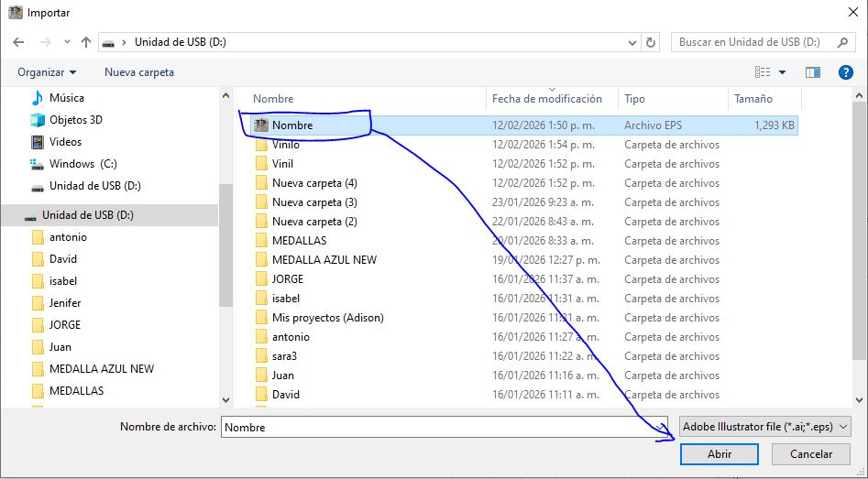Select MEDALLA AZUL NEW in file list
This screenshot has width=868, height=479.
click(324, 260)
